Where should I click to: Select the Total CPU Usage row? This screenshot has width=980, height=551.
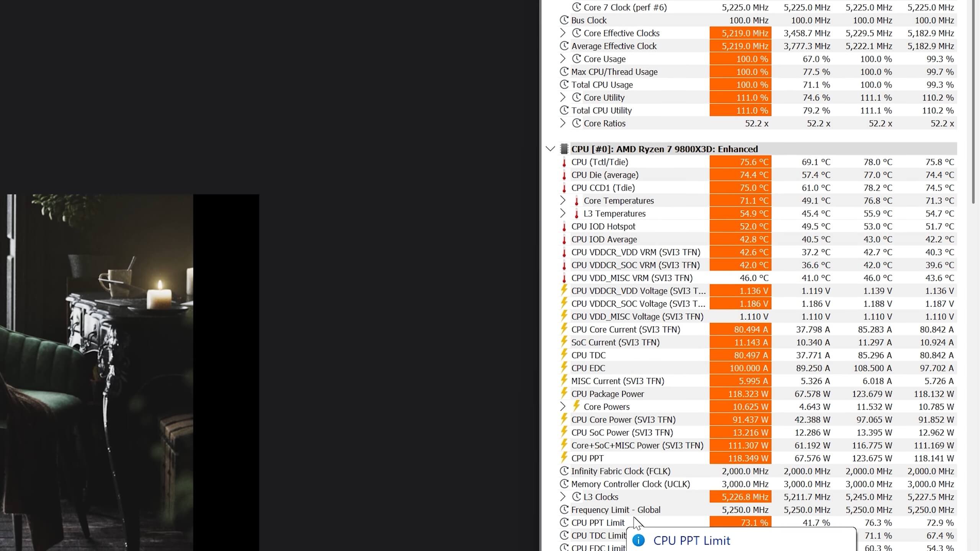[602, 85]
